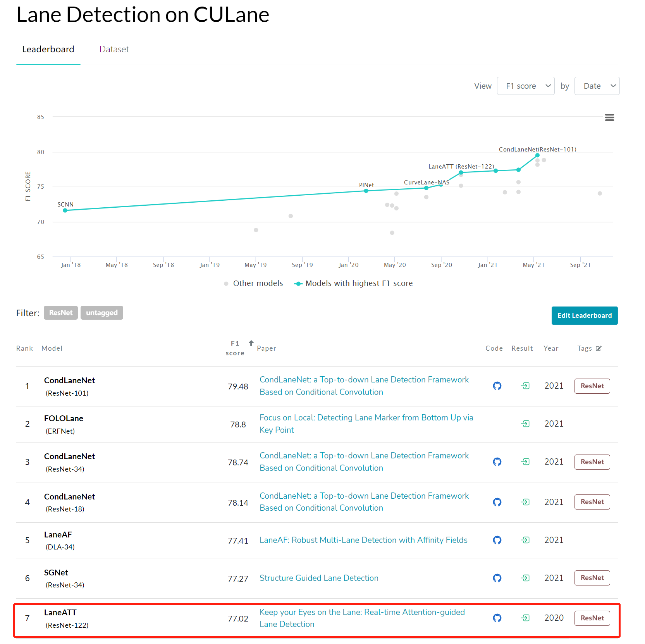Click the edit Tags pencil icon

click(x=599, y=348)
